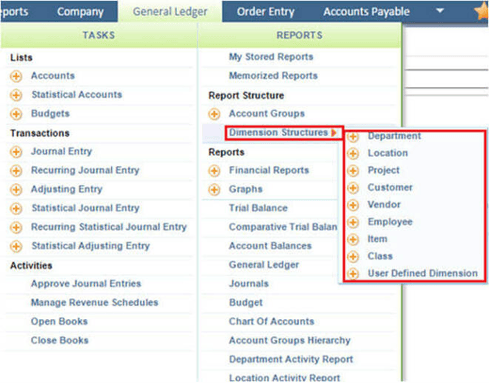
Task: Click the plus icon beside Accounts
Action: pos(16,76)
